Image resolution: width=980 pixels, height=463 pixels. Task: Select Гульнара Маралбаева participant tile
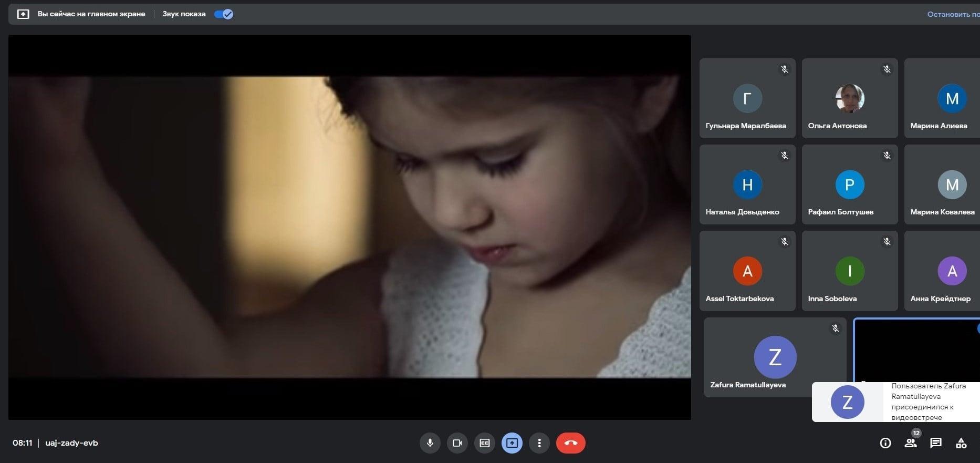[x=747, y=98]
